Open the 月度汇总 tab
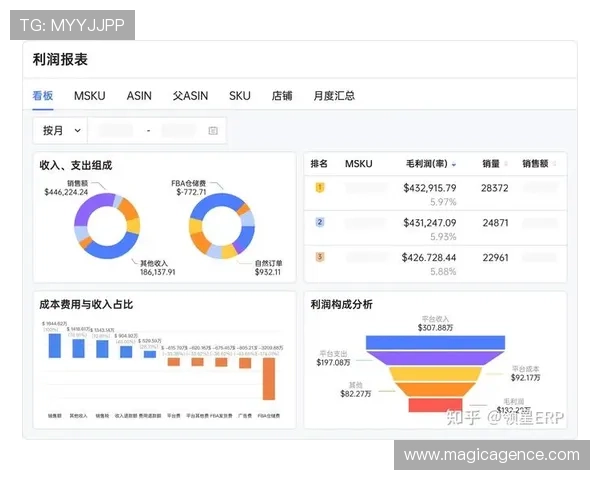The image size is (600, 480). pos(334,96)
